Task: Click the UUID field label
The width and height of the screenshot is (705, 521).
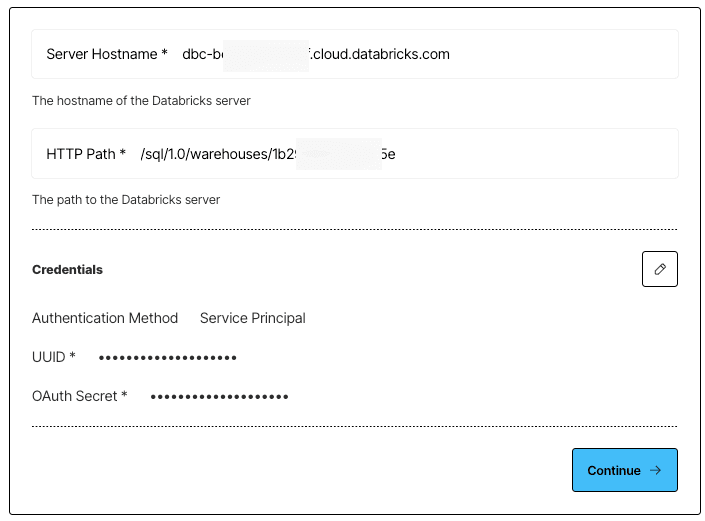Action: (x=54, y=357)
